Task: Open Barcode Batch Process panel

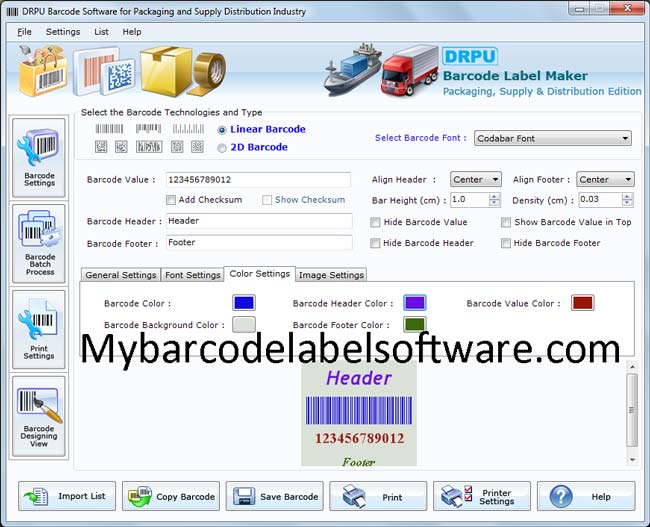Action: [39, 243]
